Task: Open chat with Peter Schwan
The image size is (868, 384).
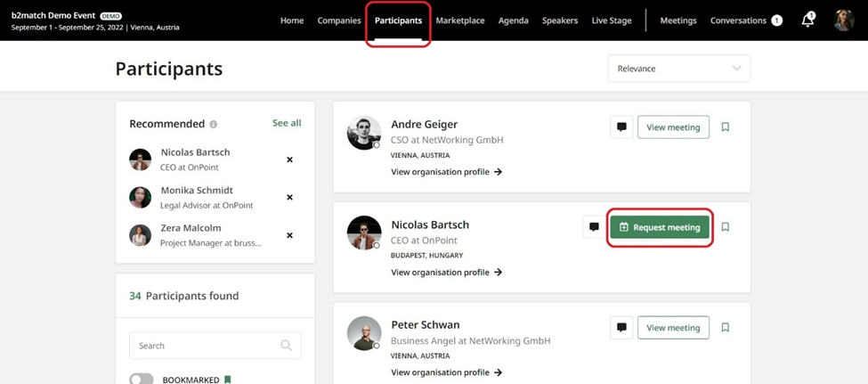Action: tap(621, 328)
